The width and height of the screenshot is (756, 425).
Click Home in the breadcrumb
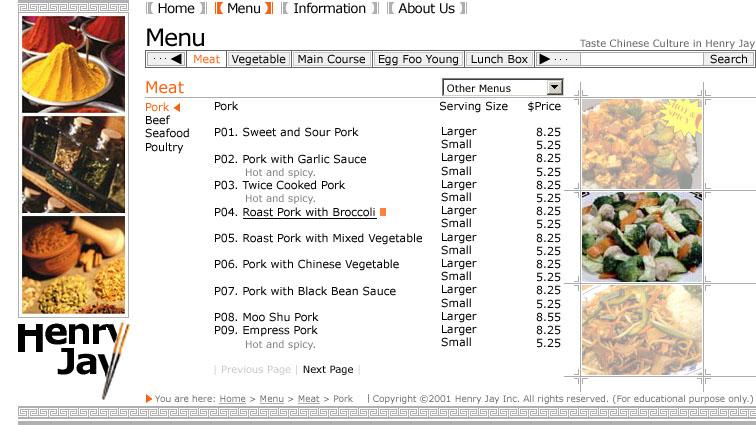click(x=232, y=399)
